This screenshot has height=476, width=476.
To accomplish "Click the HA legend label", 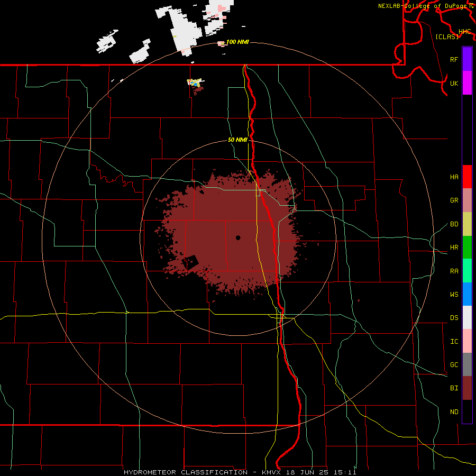I will pyautogui.click(x=454, y=177).
